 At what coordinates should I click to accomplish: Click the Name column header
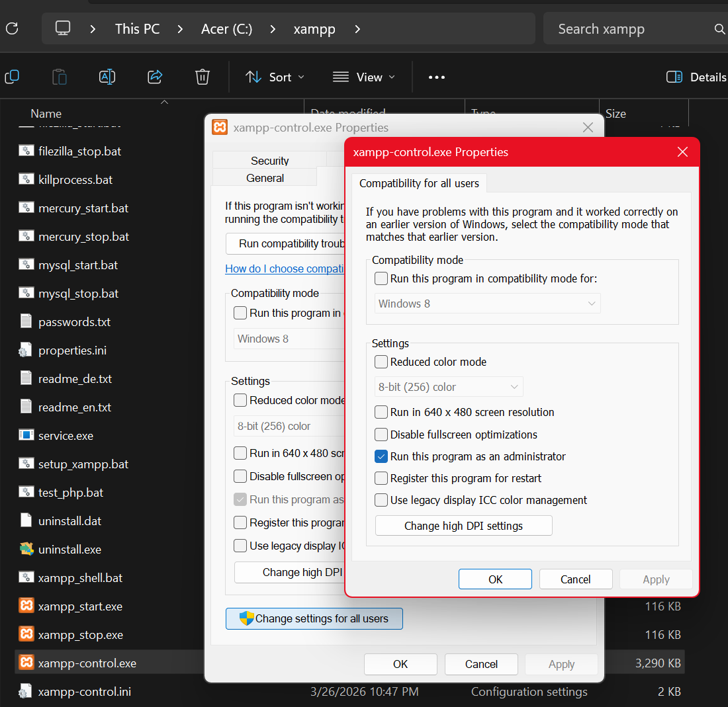[x=46, y=114]
